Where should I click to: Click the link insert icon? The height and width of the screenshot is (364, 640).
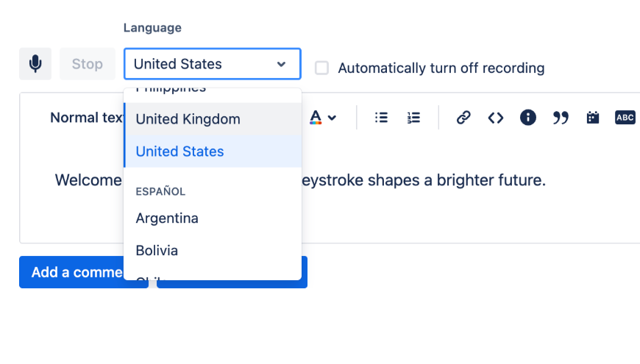463,118
